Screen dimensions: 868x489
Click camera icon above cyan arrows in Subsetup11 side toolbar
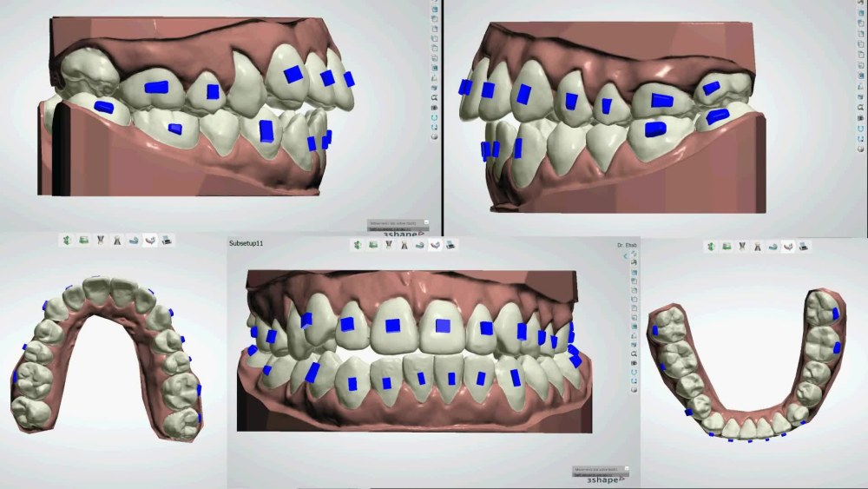[634, 363]
